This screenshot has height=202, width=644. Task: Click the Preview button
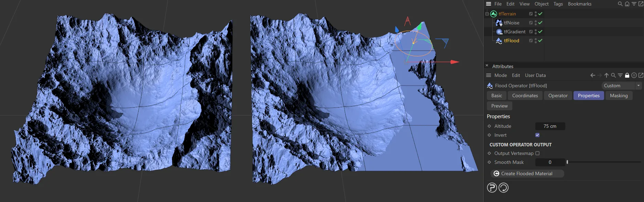pyautogui.click(x=499, y=106)
